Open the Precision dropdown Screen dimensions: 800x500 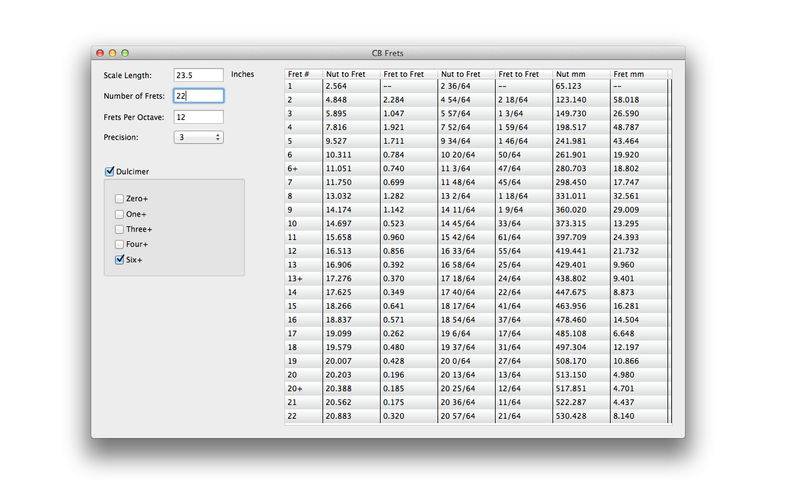pyautogui.click(x=198, y=137)
